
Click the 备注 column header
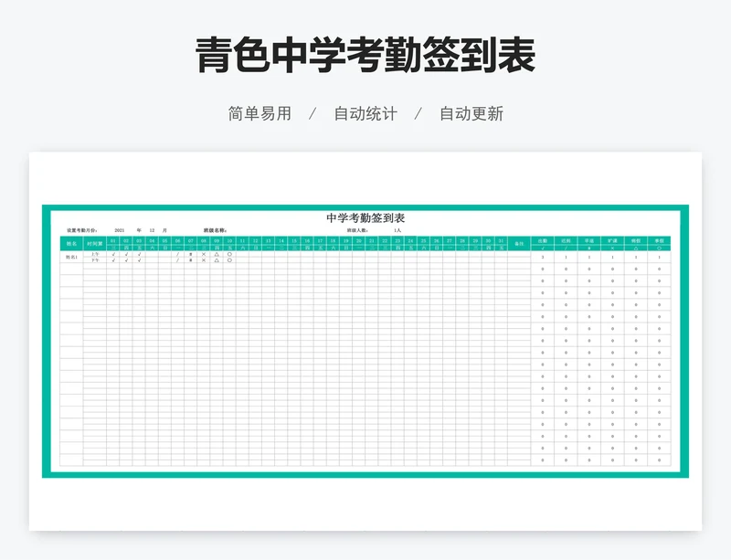(519, 243)
